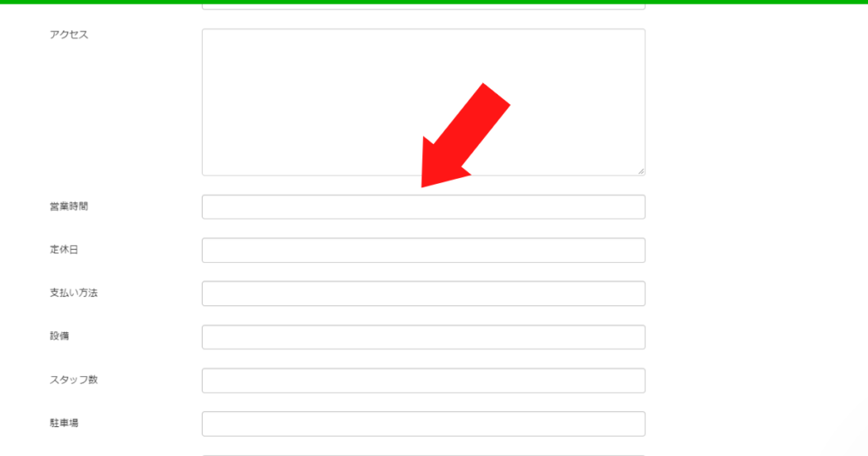Click the 駐車場 label

point(64,423)
